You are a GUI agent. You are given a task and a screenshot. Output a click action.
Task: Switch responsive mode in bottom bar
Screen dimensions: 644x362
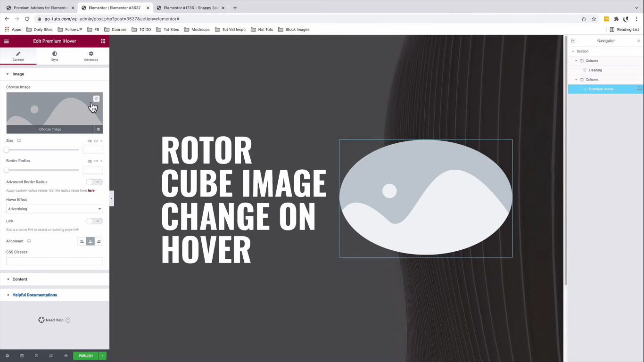[51, 356]
